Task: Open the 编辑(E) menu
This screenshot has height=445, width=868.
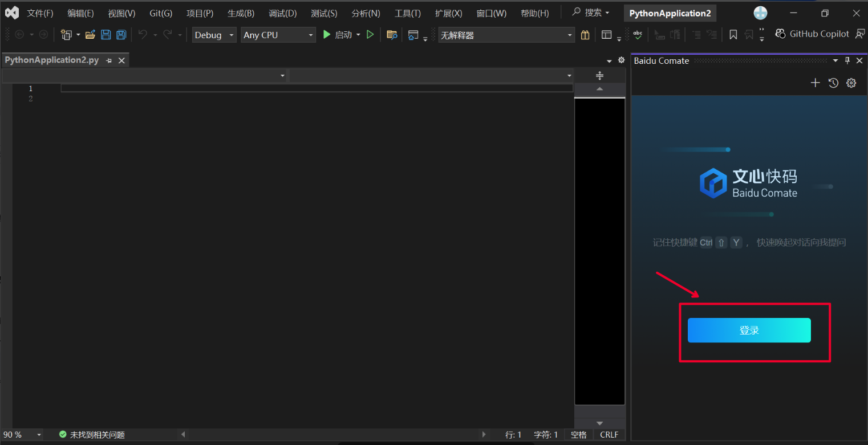Action: pyautogui.click(x=80, y=13)
